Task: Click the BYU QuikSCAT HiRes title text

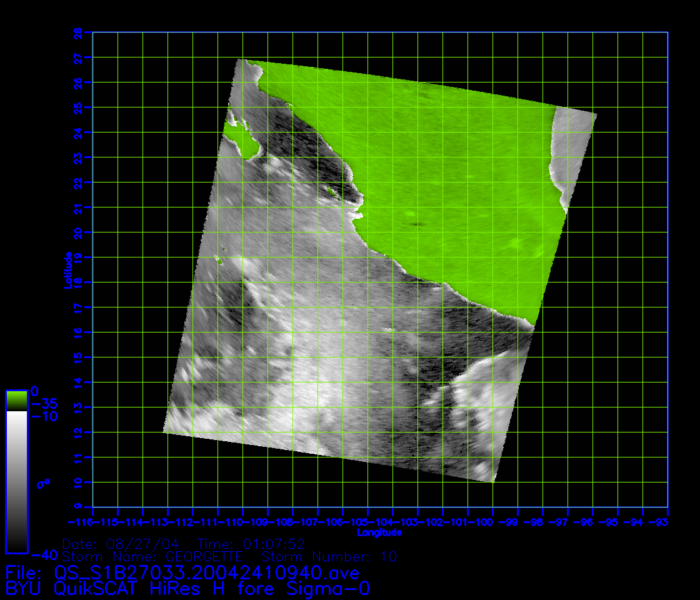Action: point(188,589)
